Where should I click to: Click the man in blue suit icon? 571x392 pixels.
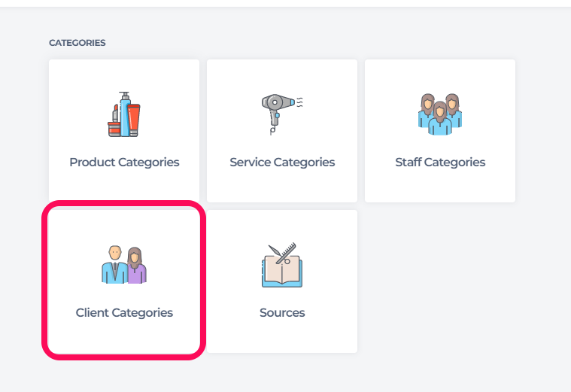(x=114, y=265)
